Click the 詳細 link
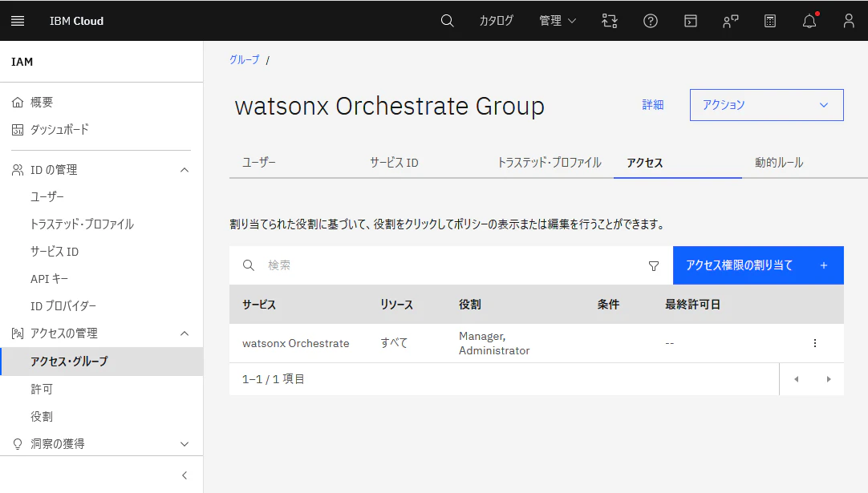Screen dimensions: 868x493 tap(653, 105)
